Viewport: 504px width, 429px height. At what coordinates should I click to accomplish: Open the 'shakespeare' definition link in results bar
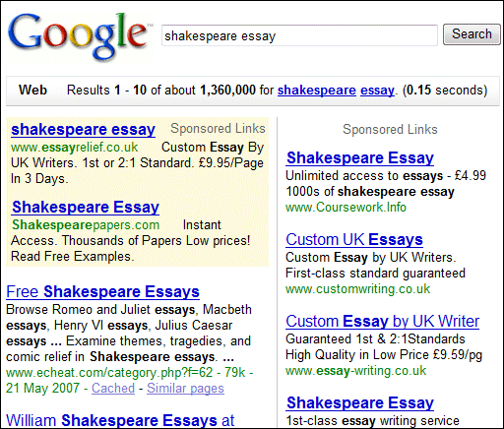(x=317, y=91)
